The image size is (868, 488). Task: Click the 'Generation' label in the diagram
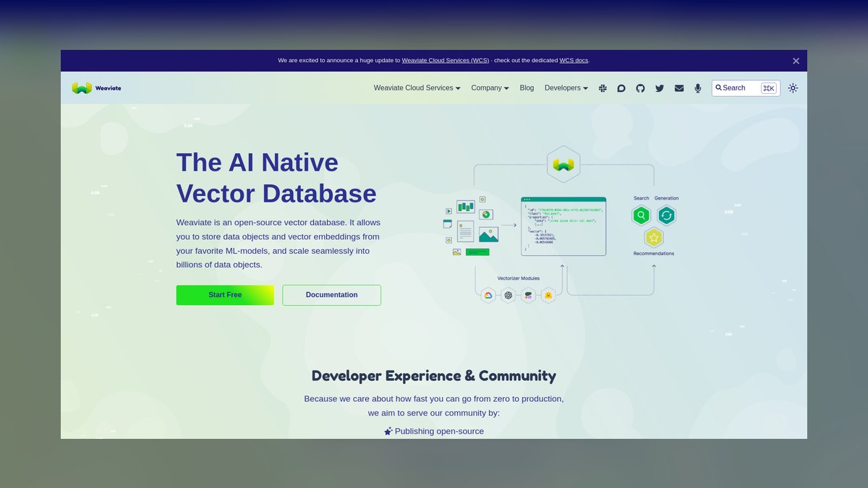coord(666,198)
